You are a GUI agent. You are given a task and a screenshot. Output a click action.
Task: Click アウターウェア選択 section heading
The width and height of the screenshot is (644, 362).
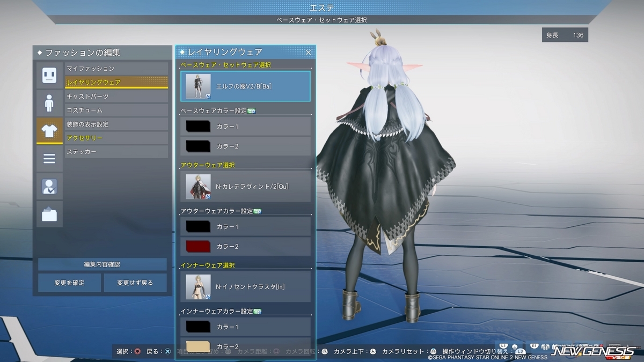[x=208, y=165]
